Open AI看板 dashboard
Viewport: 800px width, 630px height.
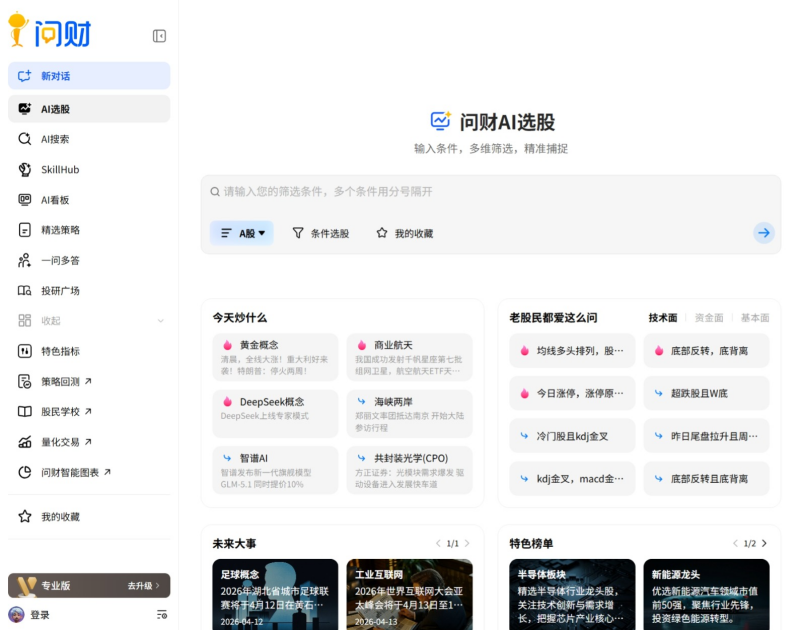click(x=55, y=200)
